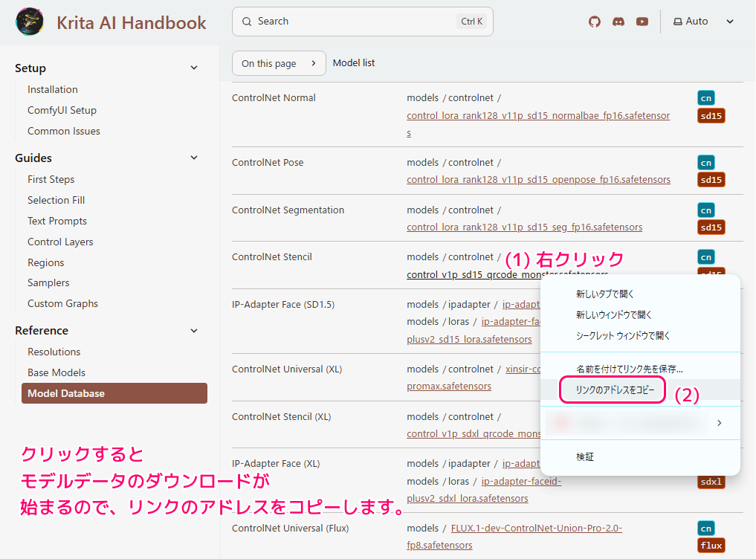Choose 名前を付けてリンク先を保存 menu item
This screenshot has height=559, width=756.
(x=640, y=369)
